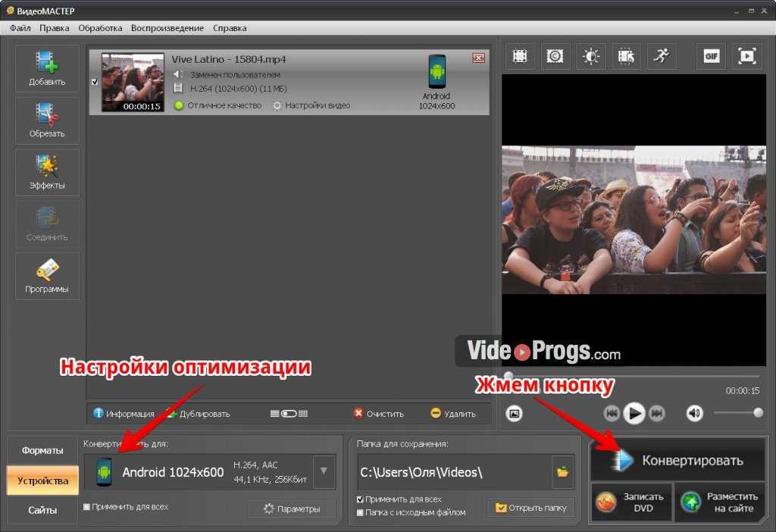776x532 pixels.
Task: Select the file name Vive Latino - 15804.mp4
Action: click(x=229, y=59)
